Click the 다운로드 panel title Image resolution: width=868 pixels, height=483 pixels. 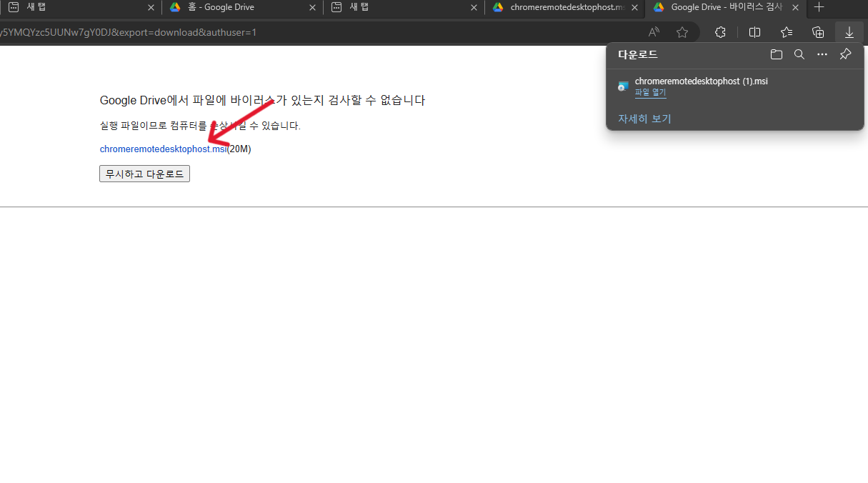(x=637, y=54)
